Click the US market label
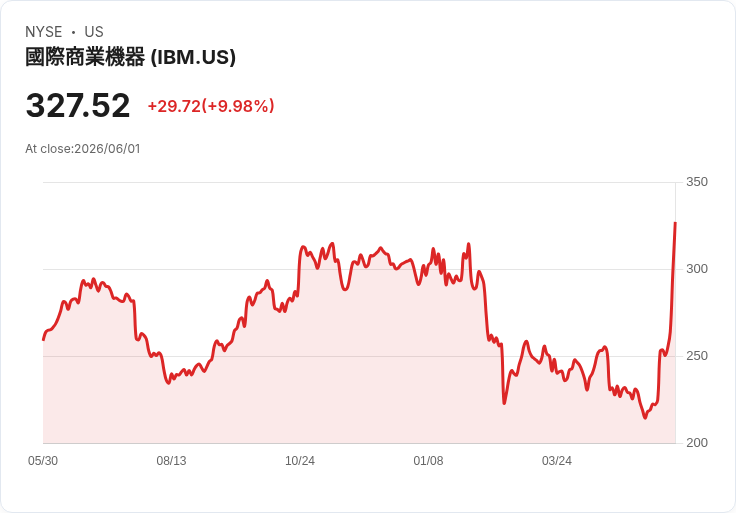Viewport: 736px width, 513px height. [94, 32]
